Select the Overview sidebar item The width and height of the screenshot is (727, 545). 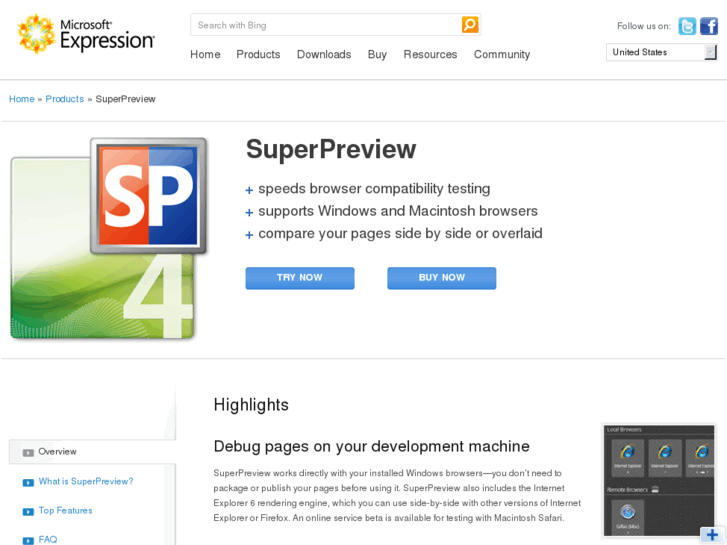tap(92, 452)
